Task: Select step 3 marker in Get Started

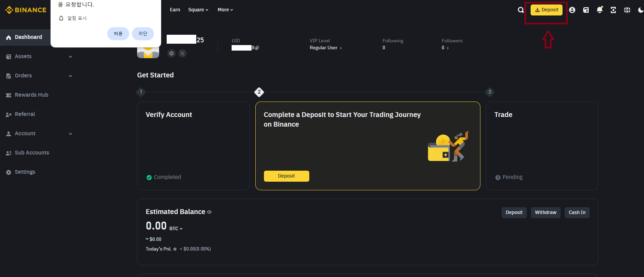Action: click(490, 92)
